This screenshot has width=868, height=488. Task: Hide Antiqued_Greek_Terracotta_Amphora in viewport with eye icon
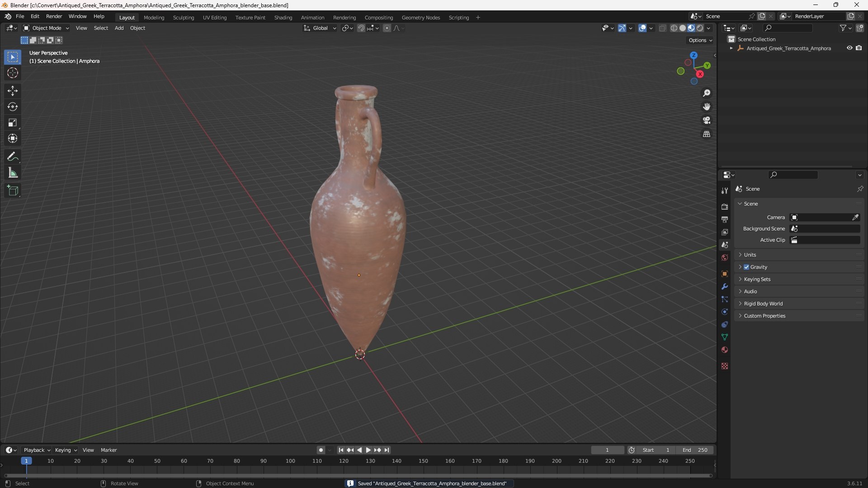click(849, 48)
